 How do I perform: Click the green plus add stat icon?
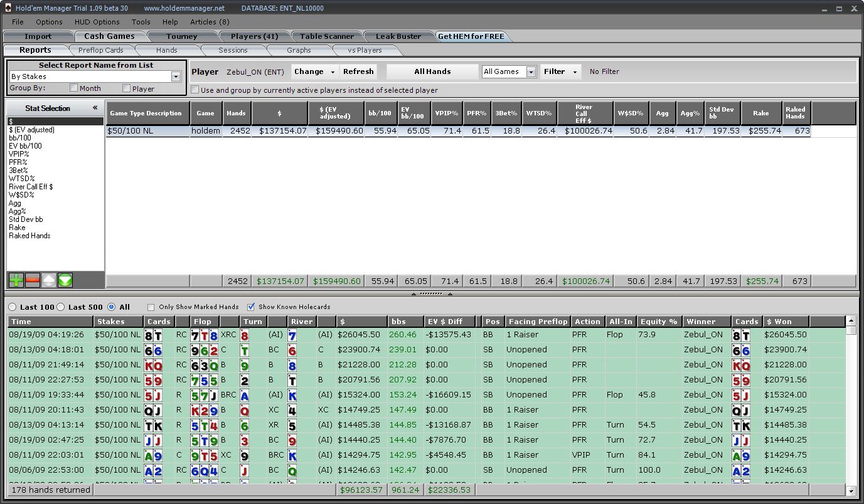(16, 280)
